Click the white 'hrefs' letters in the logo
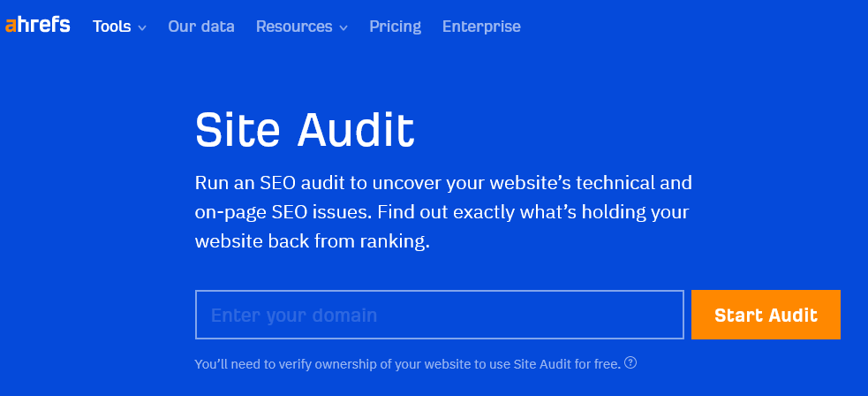The width and height of the screenshot is (868, 396). click(x=44, y=26)
